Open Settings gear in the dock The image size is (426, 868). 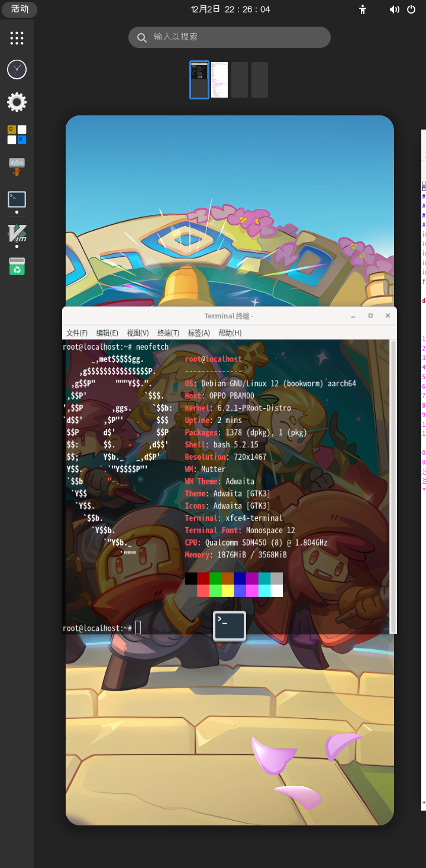coord(17,102)
